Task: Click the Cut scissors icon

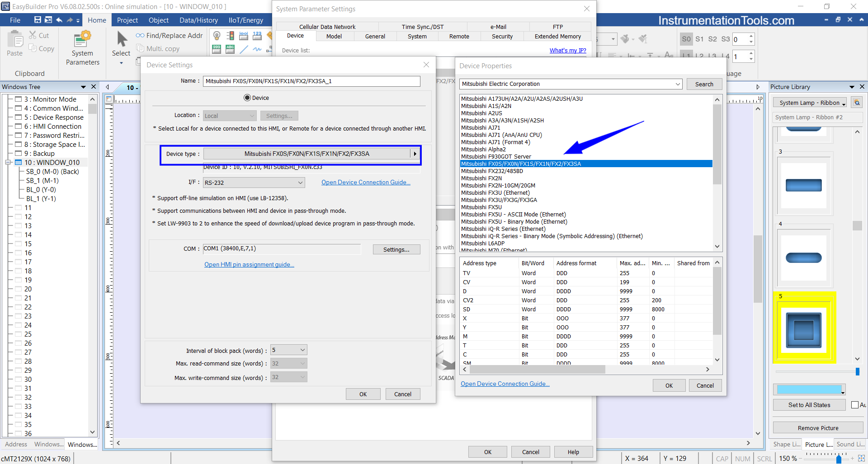Action: point(33,35)
